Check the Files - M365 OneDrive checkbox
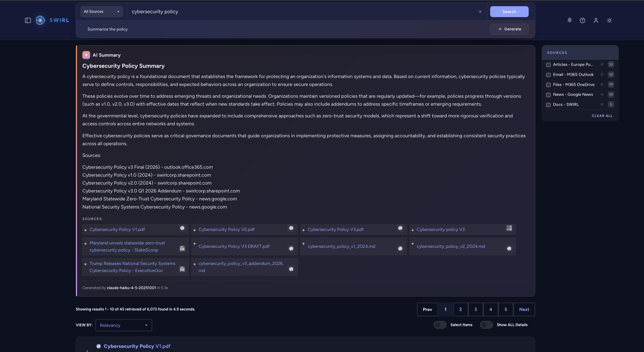Screen dimensions: 644x352 pyautogui.click(x=548, y=85)
